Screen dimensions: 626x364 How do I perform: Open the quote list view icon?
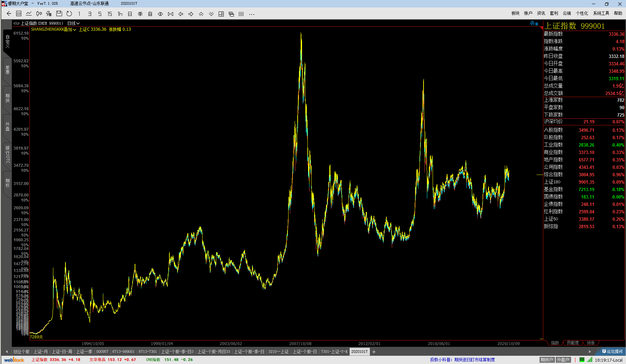pos(19,14)
